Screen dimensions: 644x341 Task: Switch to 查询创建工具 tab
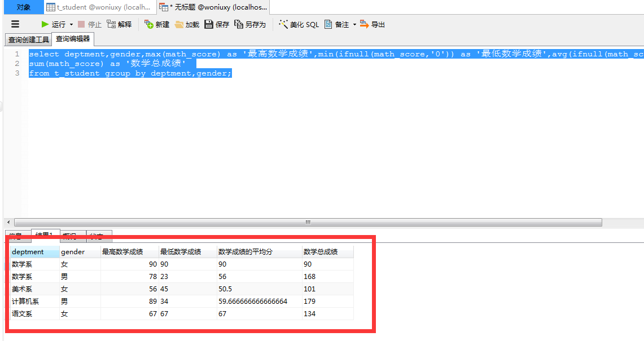(x=28, y=39)
